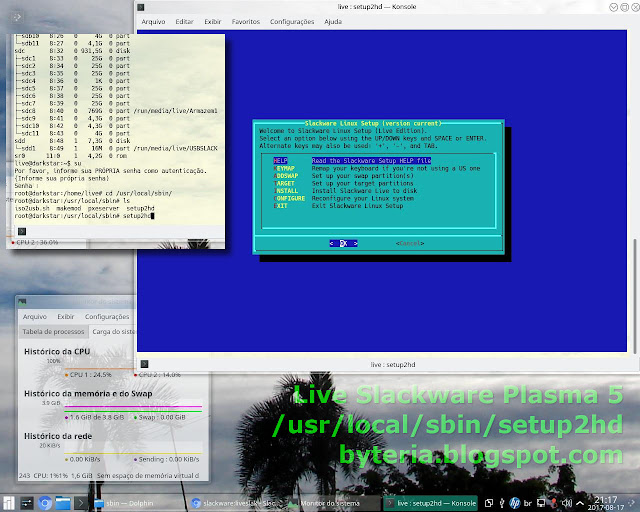Open the network tray icon
This screenshot has width=640, height=512.
point(541,503)
